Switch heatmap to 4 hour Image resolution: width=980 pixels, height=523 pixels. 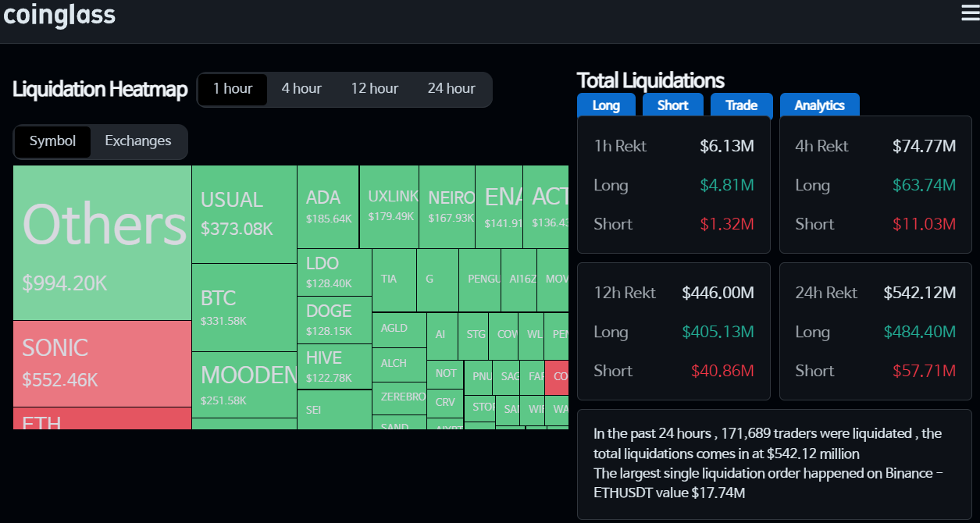pos(301,89)
